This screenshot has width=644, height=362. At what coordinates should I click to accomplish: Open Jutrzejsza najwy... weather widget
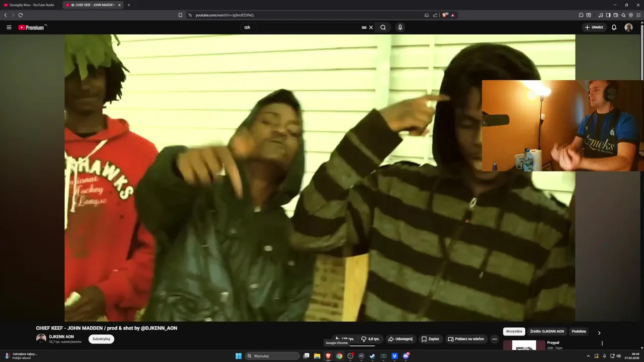pos(21,356)
